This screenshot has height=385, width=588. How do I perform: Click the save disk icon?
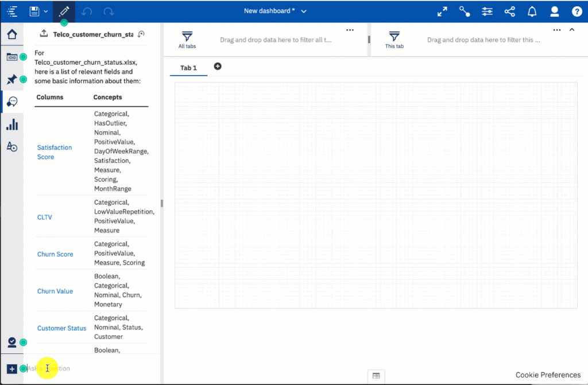34,11
